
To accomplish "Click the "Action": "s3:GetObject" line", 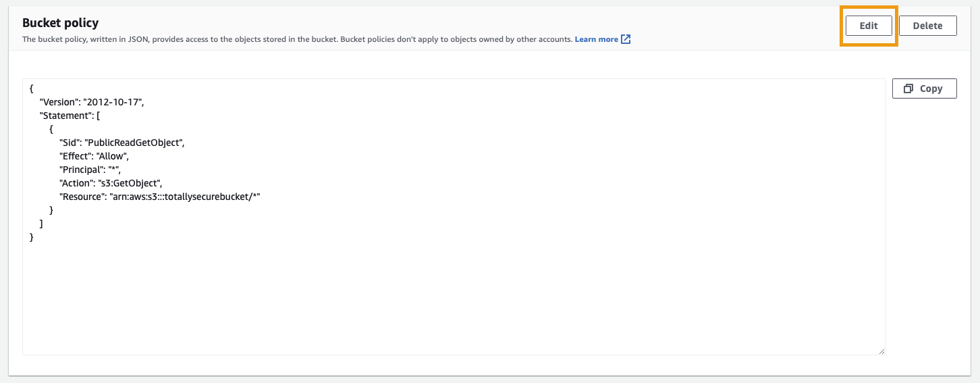I will click(111, 183).
